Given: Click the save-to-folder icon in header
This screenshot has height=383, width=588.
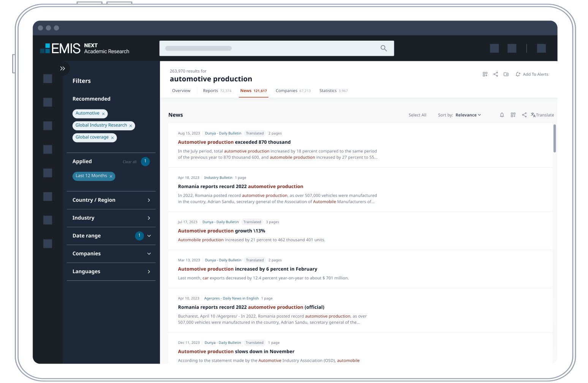Looking at the screenshot, I should [506, 74].
